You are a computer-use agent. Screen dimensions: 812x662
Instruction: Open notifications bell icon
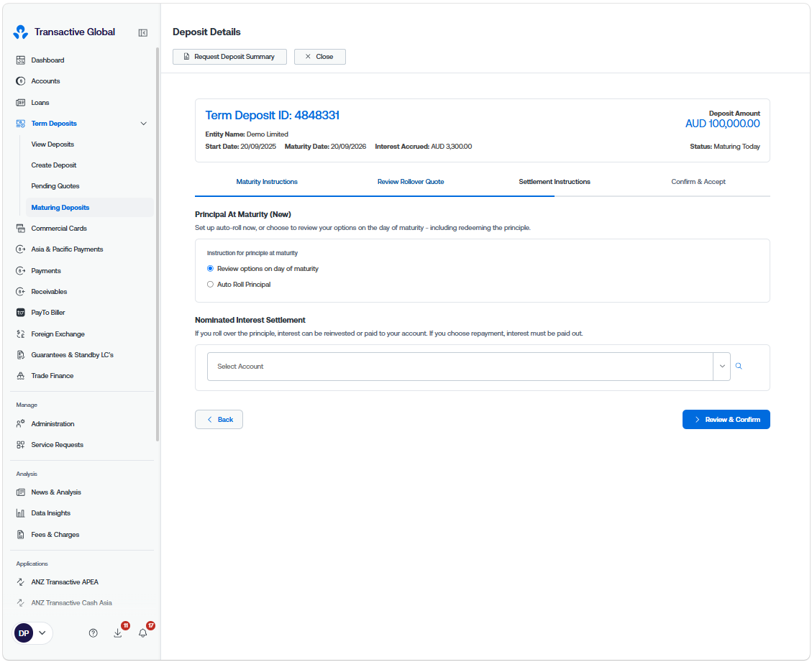[143, 633]
